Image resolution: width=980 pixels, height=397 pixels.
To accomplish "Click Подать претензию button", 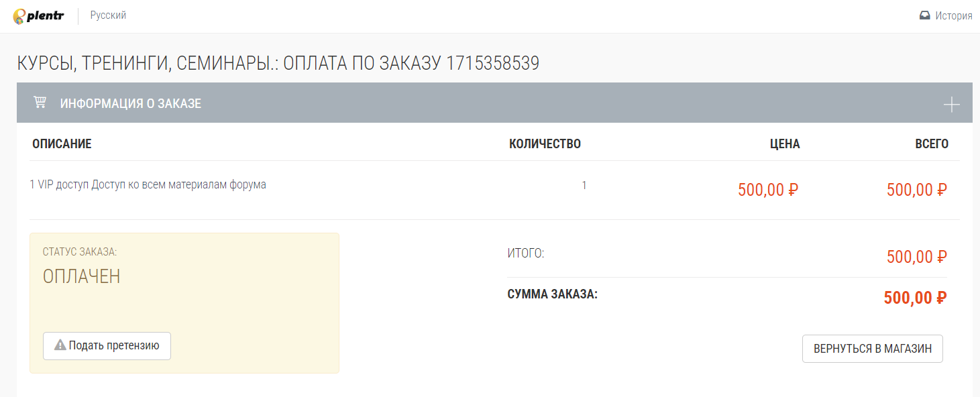I will click(x=107, y=346).
